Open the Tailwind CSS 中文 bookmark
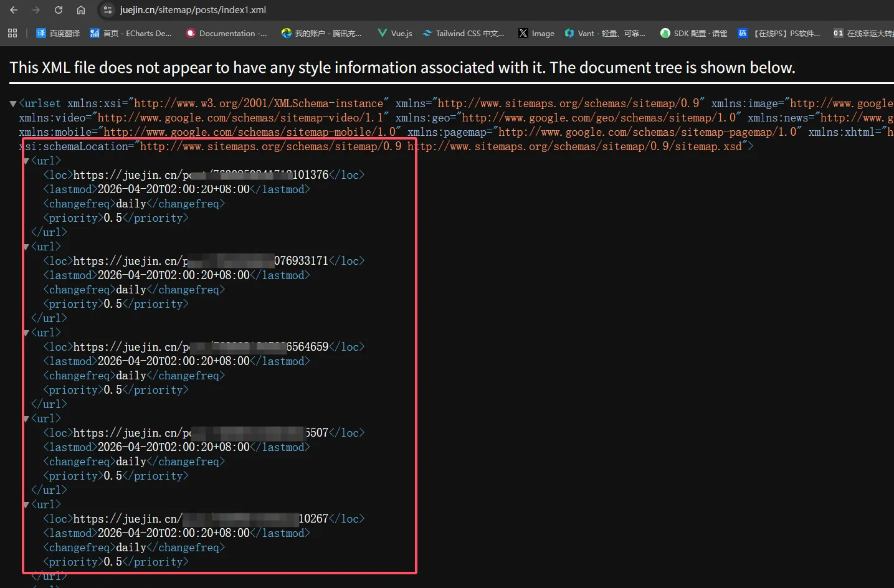This screenshot has width=894, height=588. pyautogui.click(x=464, y=33)
